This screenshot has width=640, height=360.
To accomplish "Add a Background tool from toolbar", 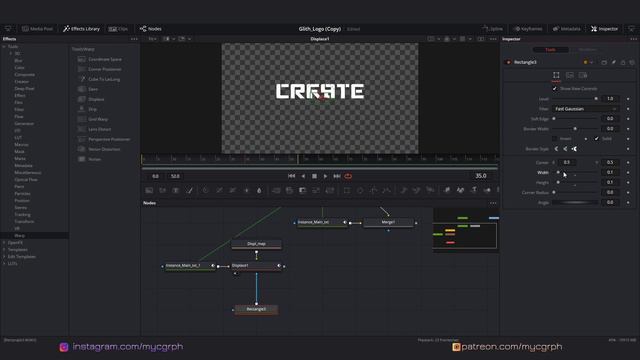I will (149, 190).
